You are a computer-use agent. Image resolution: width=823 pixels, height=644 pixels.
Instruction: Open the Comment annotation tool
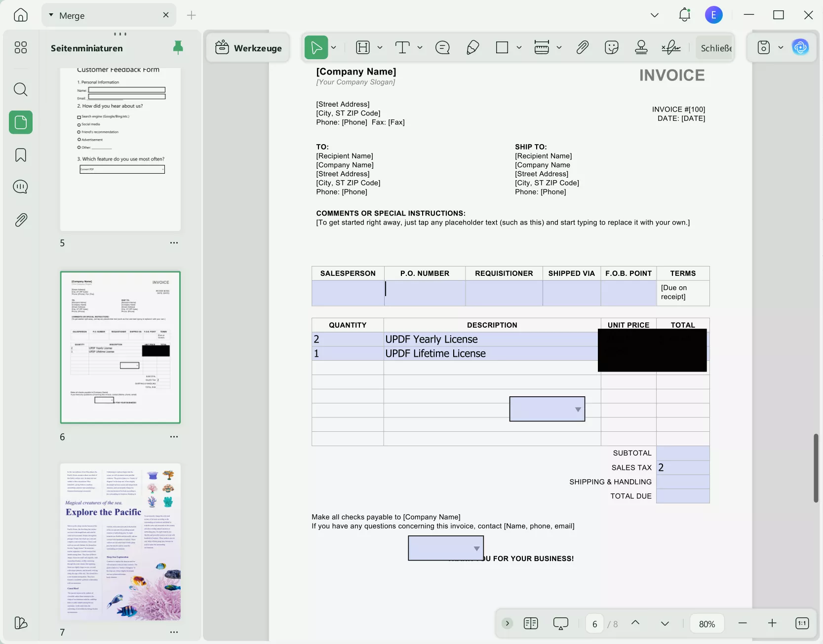point(442,47)
